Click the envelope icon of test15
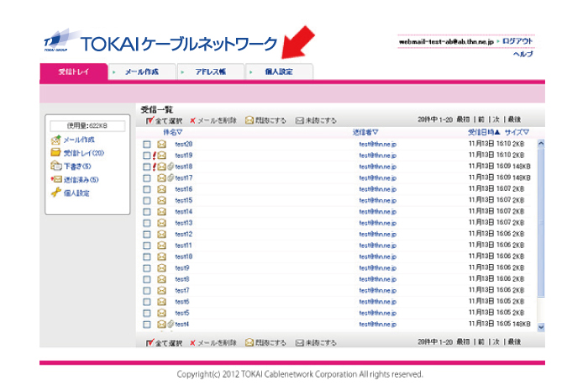This screenshot has width=588, height=391. click(x=161, y=200)
